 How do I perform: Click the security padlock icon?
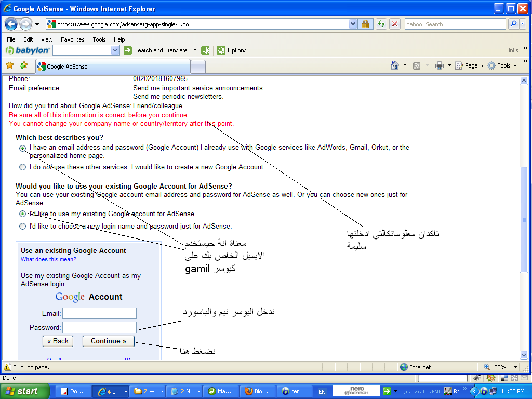365,24
